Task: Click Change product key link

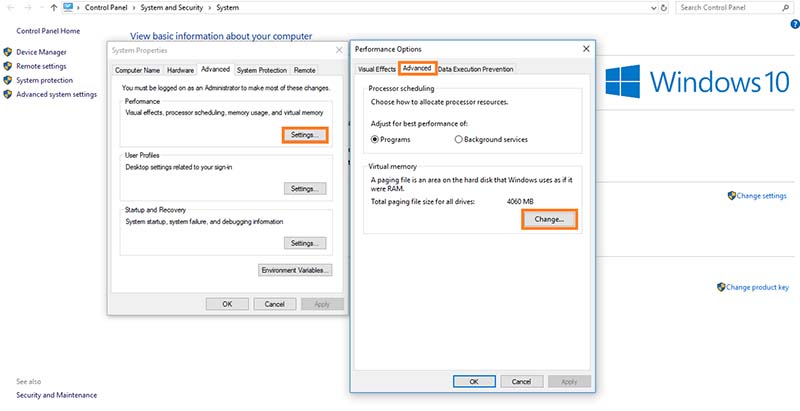Action: pos(757,287)
